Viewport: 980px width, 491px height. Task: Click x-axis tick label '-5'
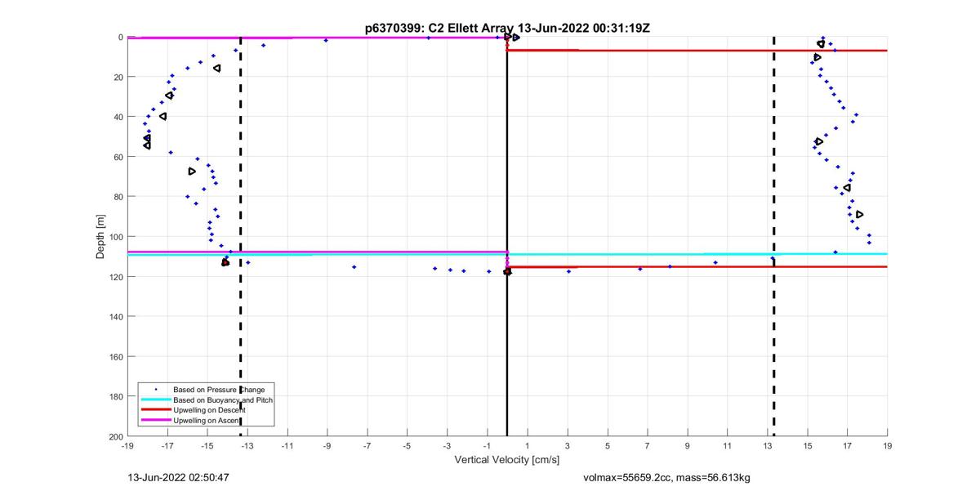[408, 446]
